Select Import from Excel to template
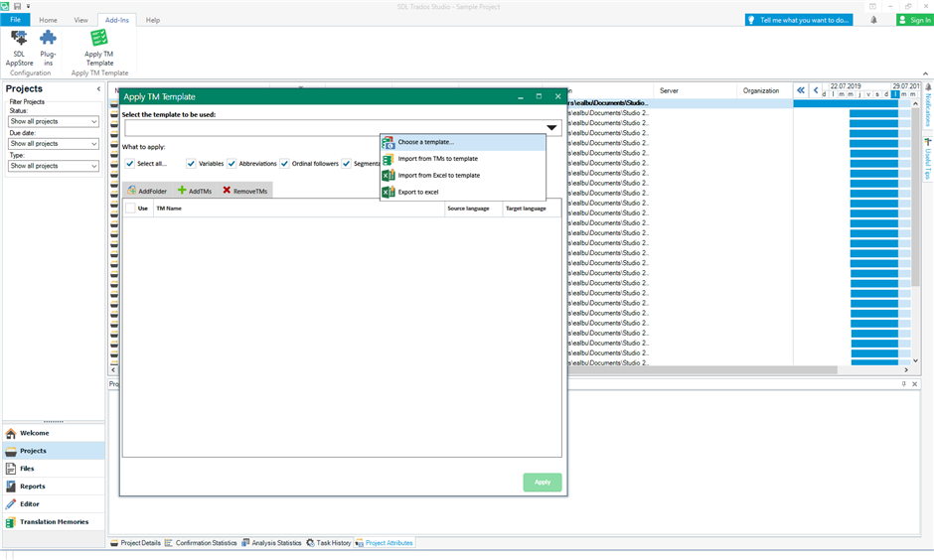Screen dimensions: 934x560 click(x=463, y=176)
